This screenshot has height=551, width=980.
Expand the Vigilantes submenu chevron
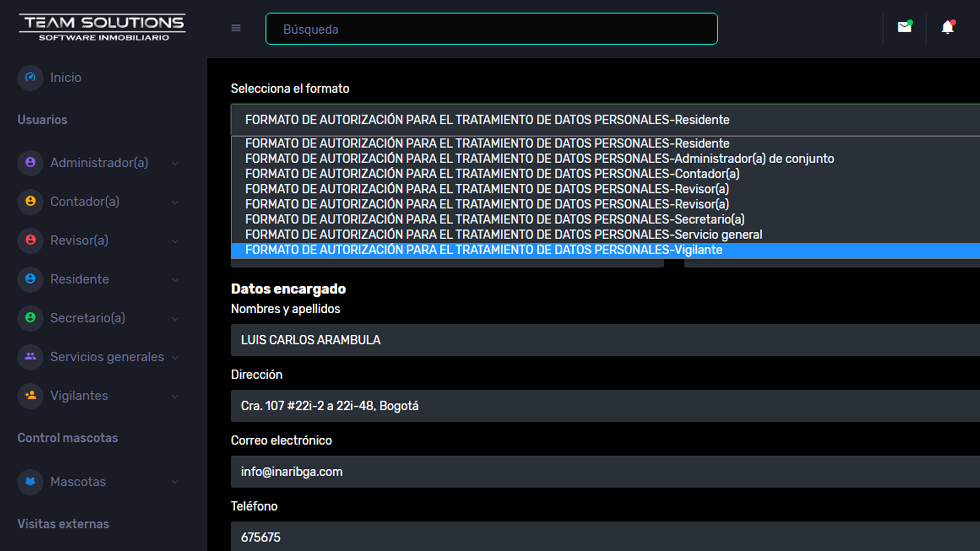click(x=175, y=396)
